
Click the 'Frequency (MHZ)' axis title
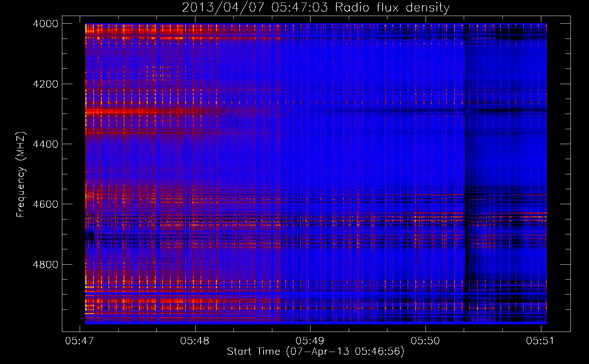pyautogui.click(x=21, y=175)
